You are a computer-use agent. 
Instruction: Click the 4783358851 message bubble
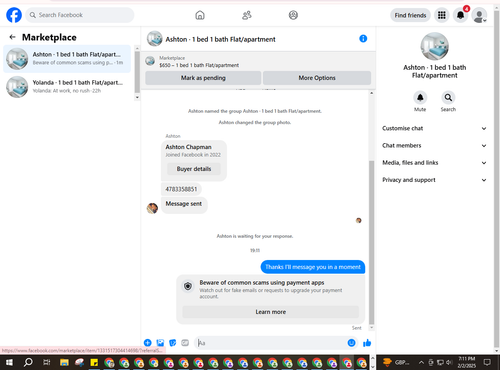click(x=181, y=189)
